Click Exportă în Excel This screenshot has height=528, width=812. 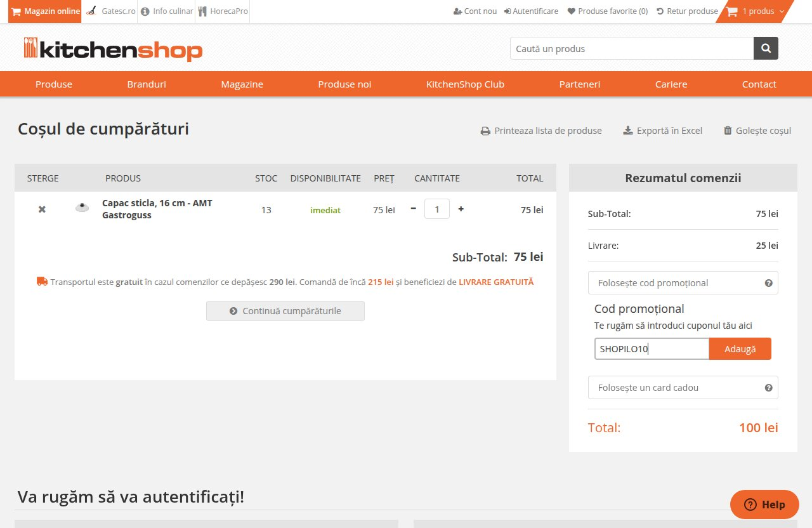pos(663,131)
